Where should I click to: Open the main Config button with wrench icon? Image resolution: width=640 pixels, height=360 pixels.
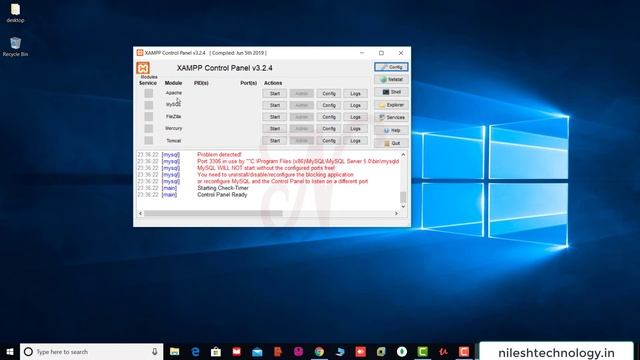pyautogui.click(x=391, y=67)
